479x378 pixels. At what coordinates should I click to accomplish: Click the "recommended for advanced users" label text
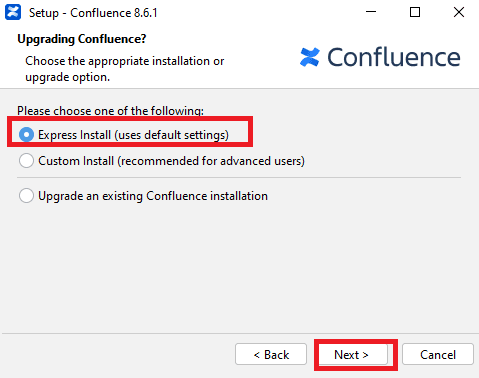[211, 161]
